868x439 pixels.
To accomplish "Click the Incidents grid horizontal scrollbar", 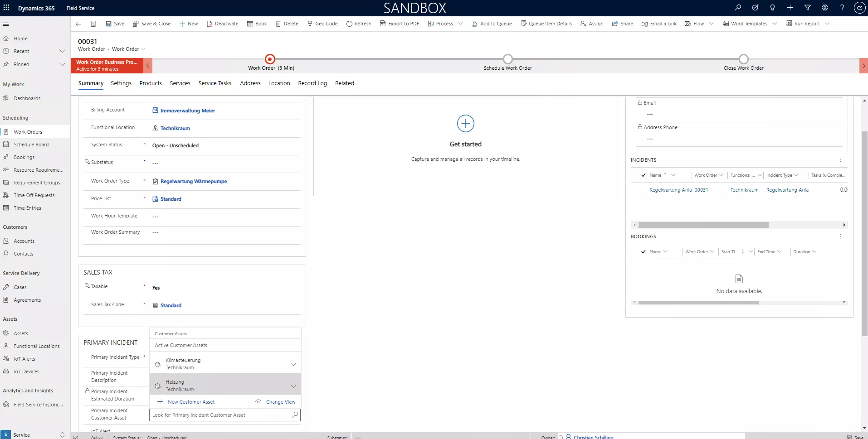I will (x=703, y=225).
